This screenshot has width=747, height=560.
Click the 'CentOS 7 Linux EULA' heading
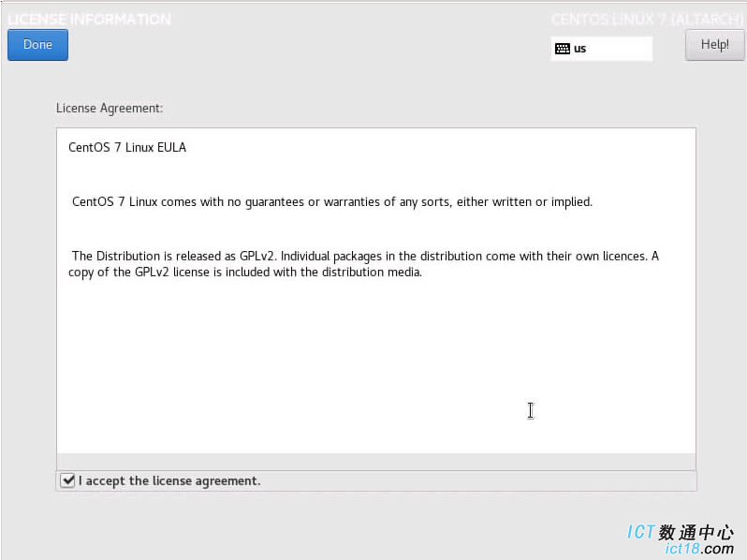[x=127, y=147]
